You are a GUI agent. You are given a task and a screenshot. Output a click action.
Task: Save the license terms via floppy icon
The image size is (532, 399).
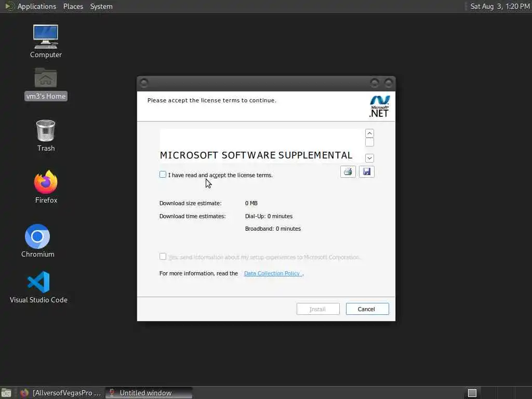(366, 171)
